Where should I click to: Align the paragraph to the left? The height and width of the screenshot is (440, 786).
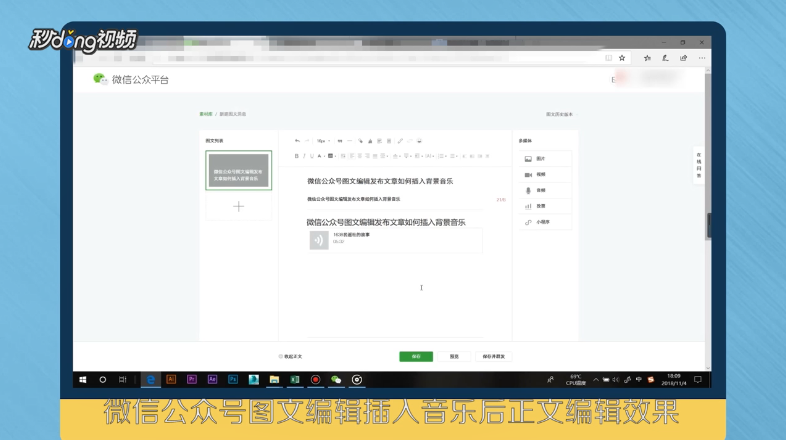tap(352, 156)
